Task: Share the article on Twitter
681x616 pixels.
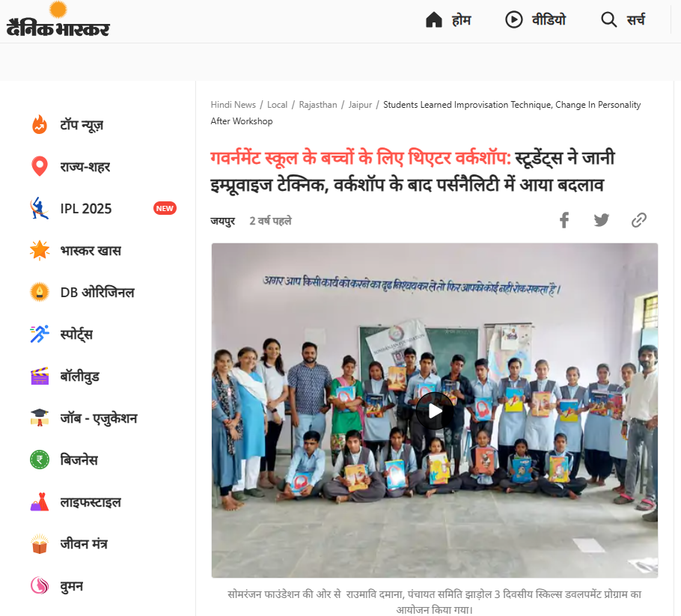Action: pos(602,220)
